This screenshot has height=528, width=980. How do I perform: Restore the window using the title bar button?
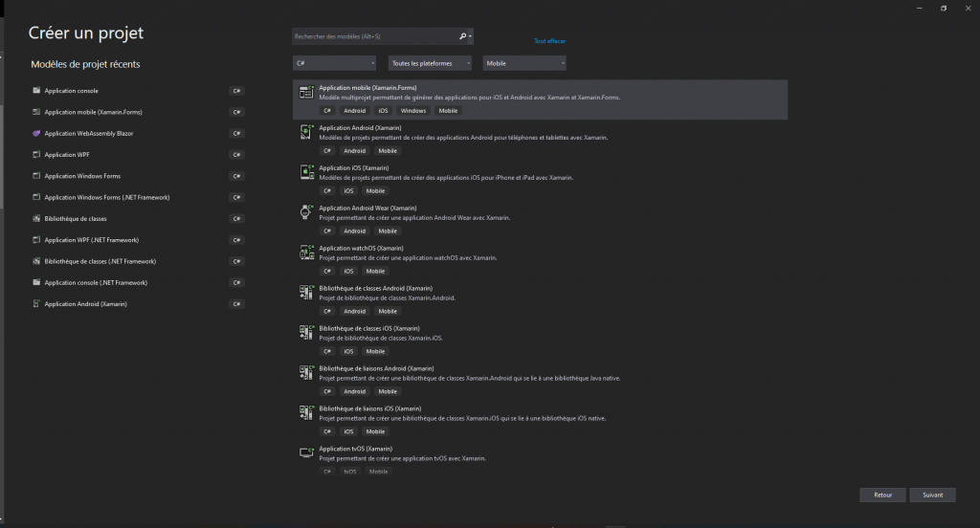pos(943,8)
